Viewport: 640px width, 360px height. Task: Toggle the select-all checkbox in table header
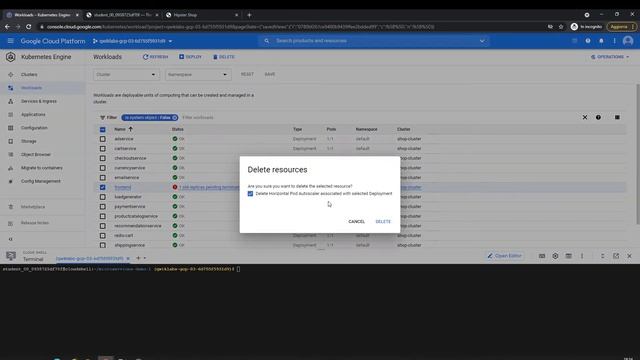(x=102, y=129)
